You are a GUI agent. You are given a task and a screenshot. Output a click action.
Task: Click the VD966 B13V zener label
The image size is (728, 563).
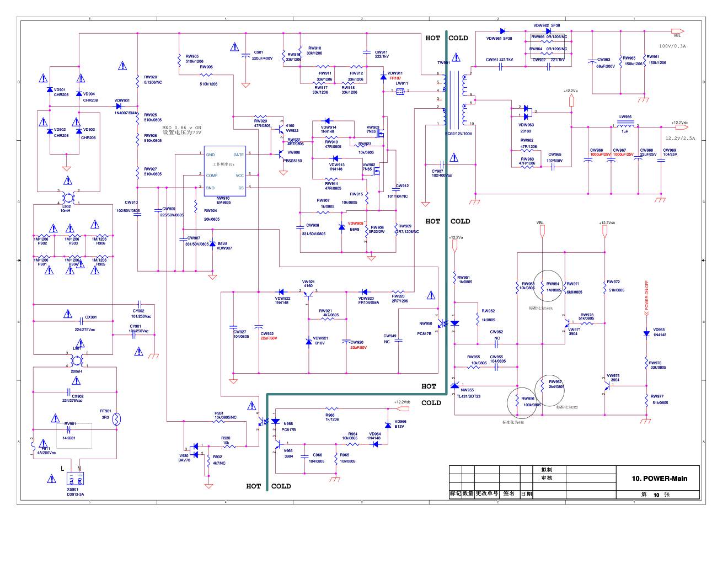[400, 423]
